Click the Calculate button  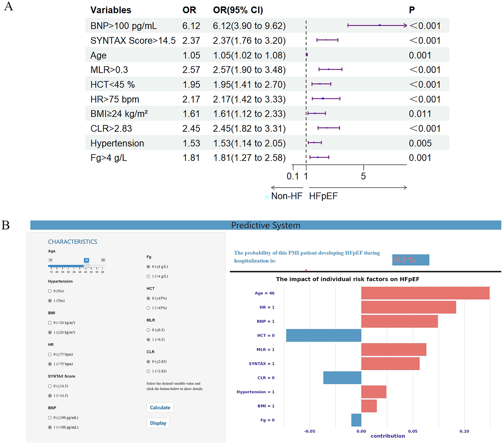(160, 407)
